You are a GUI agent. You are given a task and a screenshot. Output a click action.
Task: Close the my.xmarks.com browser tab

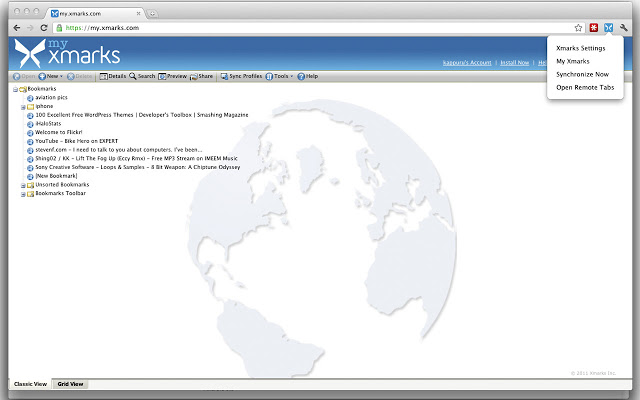[138, 13]
